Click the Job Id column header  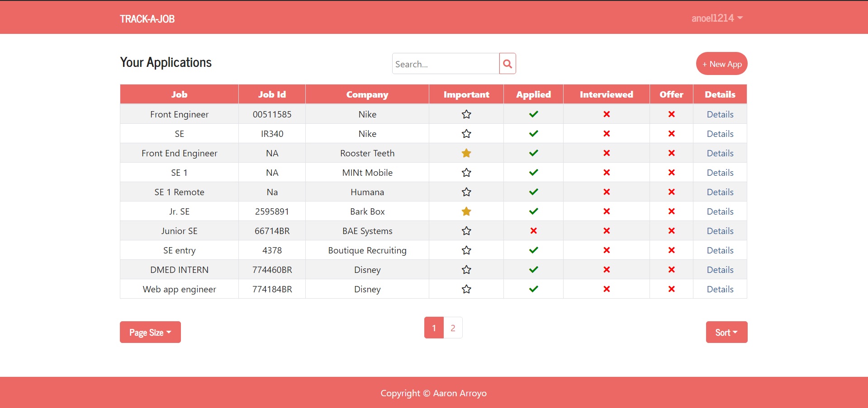coord(272,94)
